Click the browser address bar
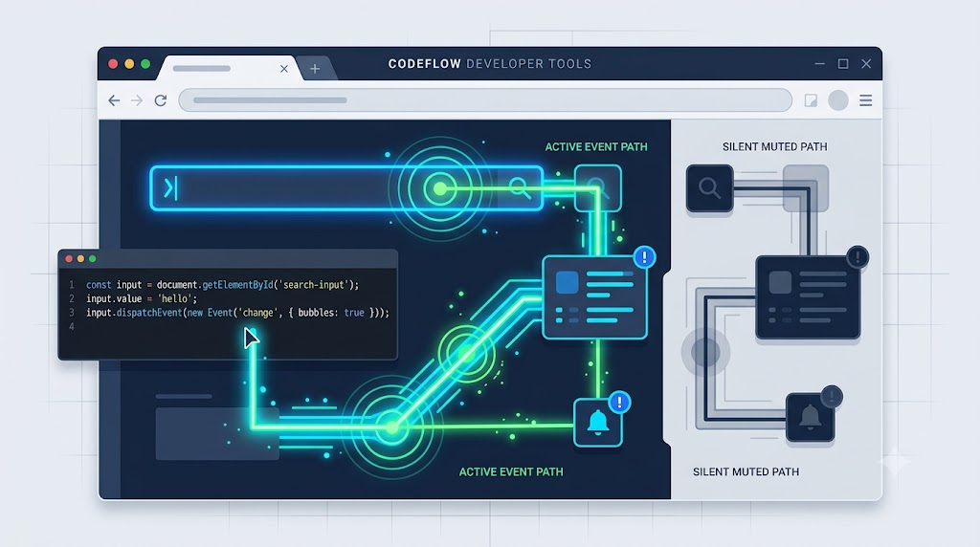 (x=485, y=99)
